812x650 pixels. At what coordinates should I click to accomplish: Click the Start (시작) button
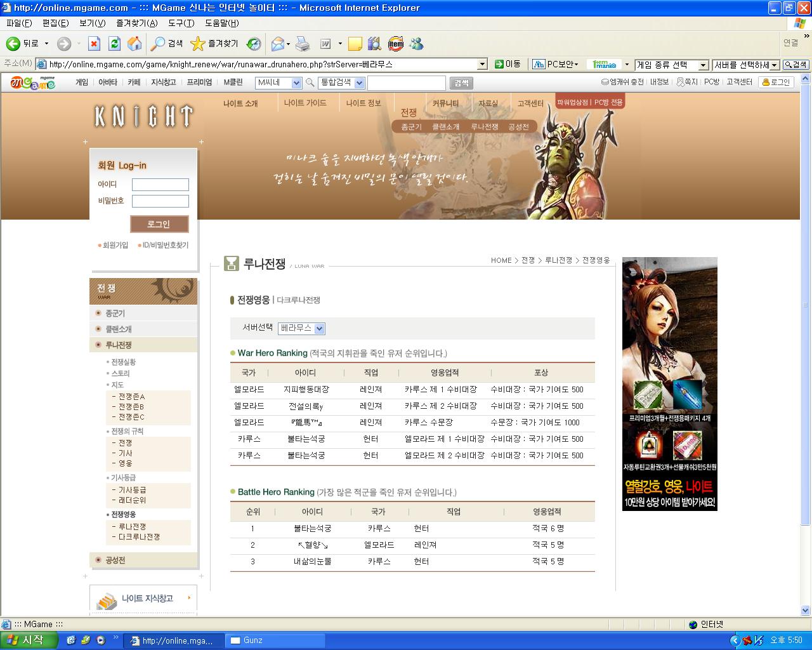pos(29,640)
